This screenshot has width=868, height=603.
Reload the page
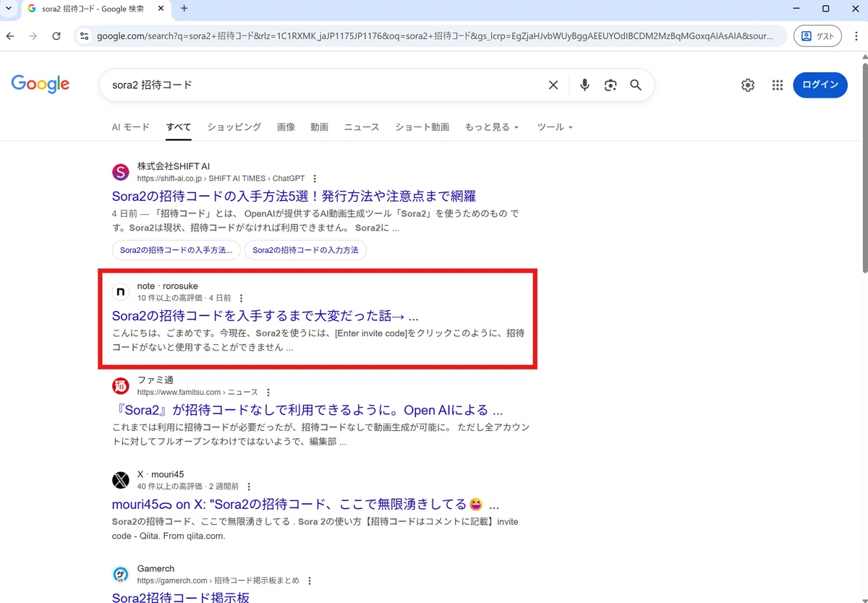56,36
